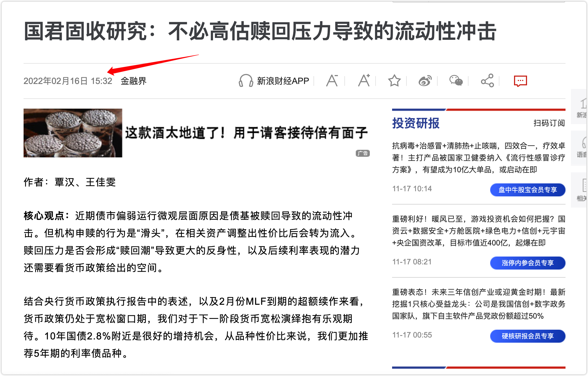Click 盘中牛股宝会员专享 button
The height and width of the screenshot is (376, 588).
pyautogui.click(x=528, y=190)
